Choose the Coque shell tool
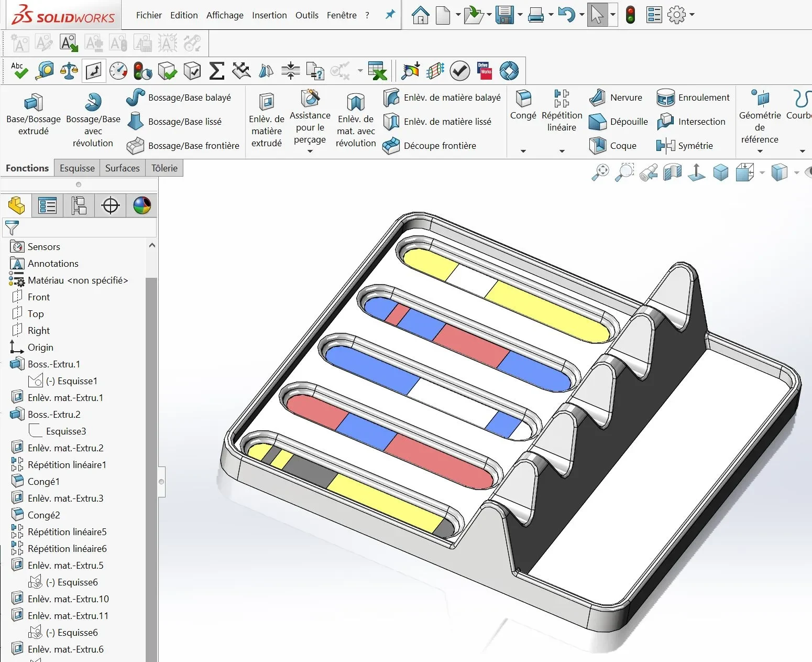 pyautogui.click(x=613, y=146)
